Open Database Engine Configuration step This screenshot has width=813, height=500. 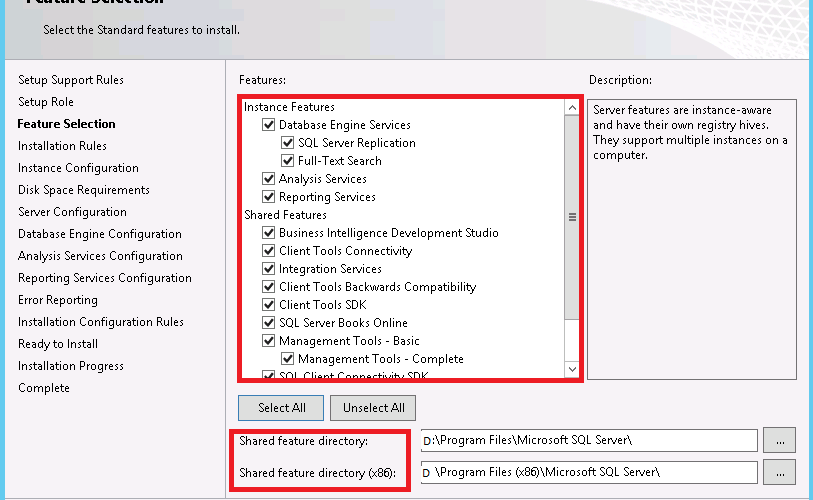coord(100,234)
